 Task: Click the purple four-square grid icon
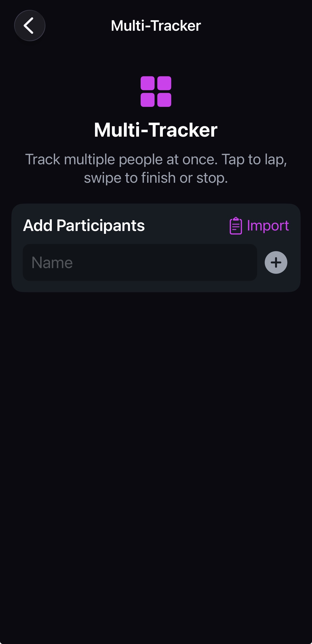point(156,91)
